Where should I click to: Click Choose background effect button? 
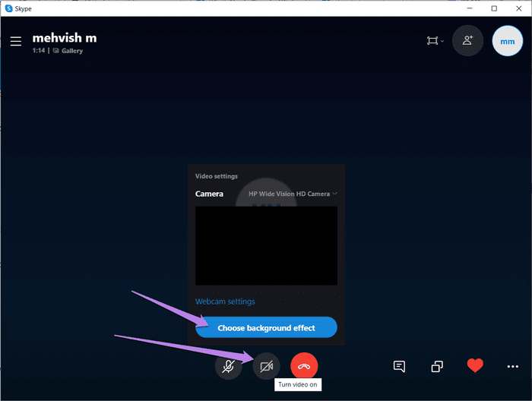[266, 327]
